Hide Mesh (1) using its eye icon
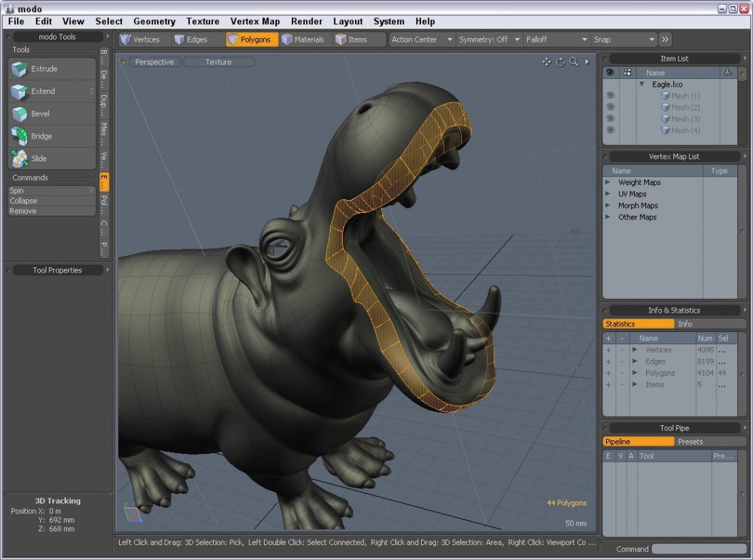Screen dimensions: 753x560 [x=610, y=95]
